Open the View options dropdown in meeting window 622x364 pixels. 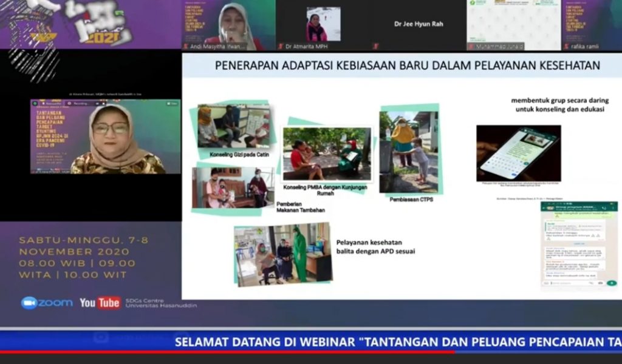pos(173,103)
